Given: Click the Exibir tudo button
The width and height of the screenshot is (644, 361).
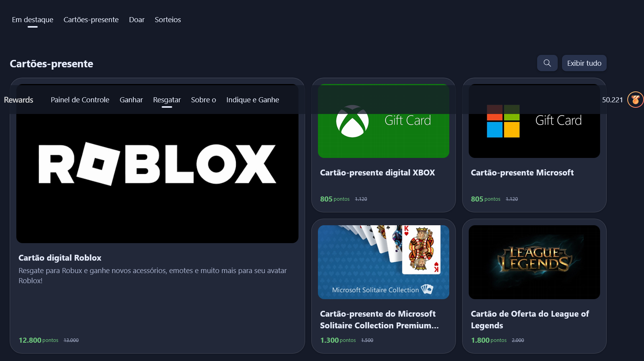Looking at the screenshot, I should [584, 63].
